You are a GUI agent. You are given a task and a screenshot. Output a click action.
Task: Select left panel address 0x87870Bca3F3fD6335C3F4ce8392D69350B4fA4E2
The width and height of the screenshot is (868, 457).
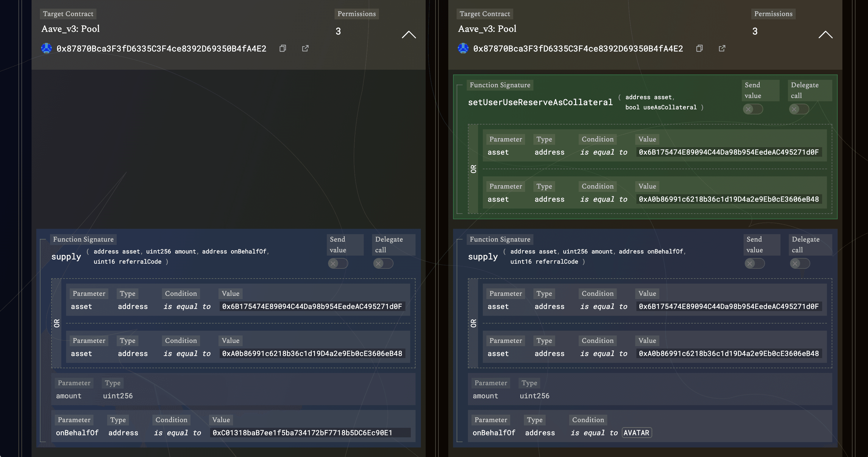click(161, 49)
